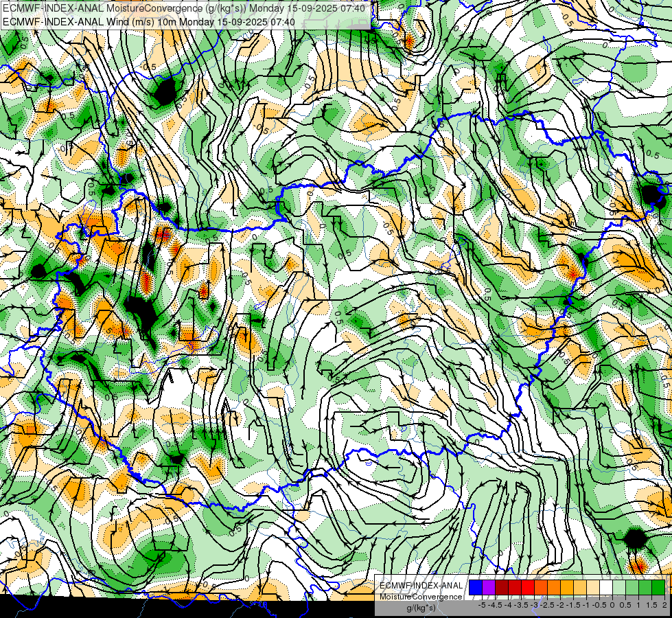Select the -4 legend tick label
This screenshot has height=618, width=672.
[x=508, y=605]
